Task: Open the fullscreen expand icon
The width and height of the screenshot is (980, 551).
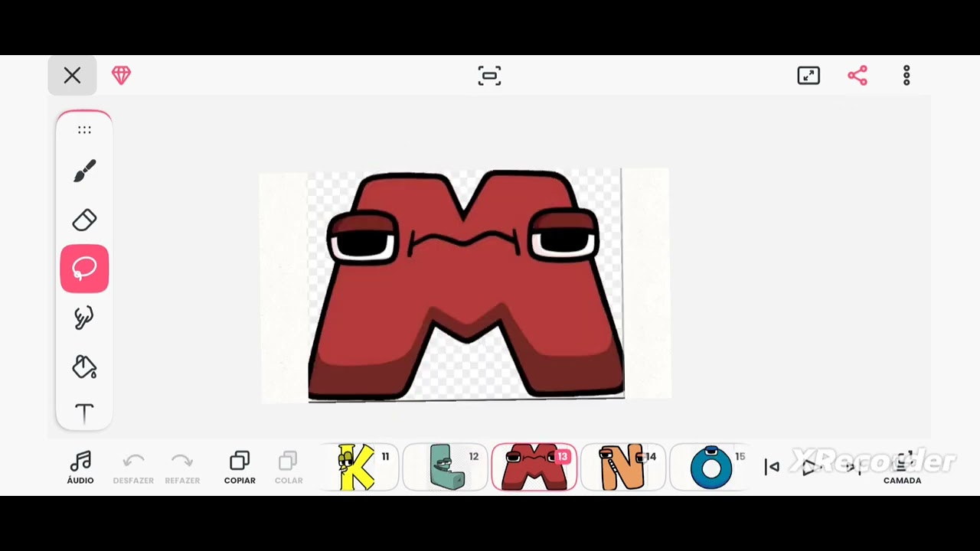Action: 808,75
